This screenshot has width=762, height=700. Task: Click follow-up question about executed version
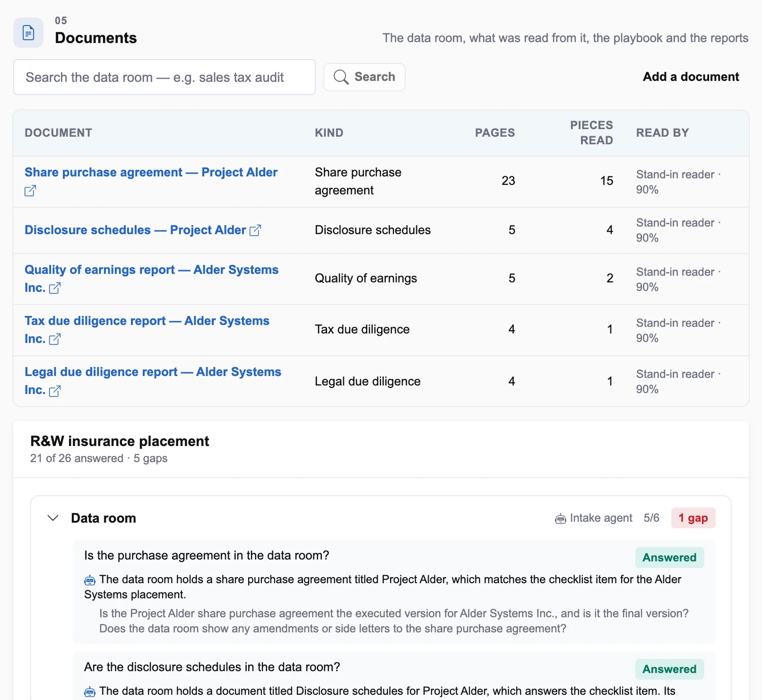point(394,613)
